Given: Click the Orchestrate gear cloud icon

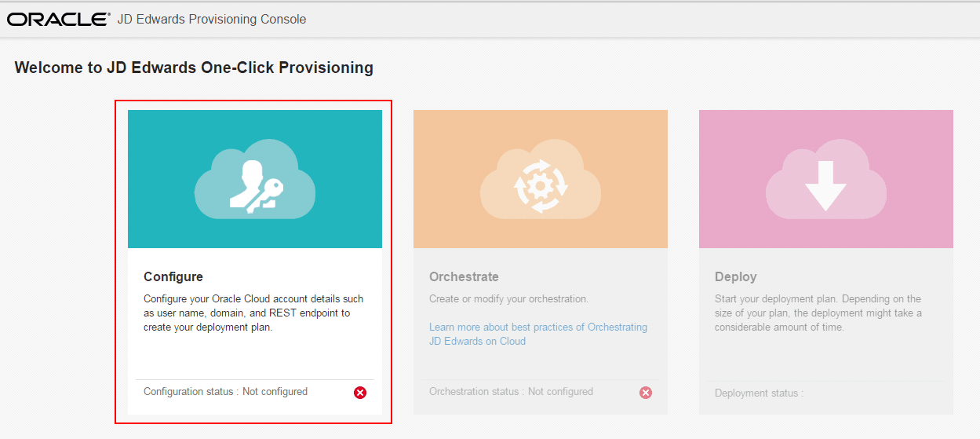Looking at the screenshot, I should click(x=541, y=179).
